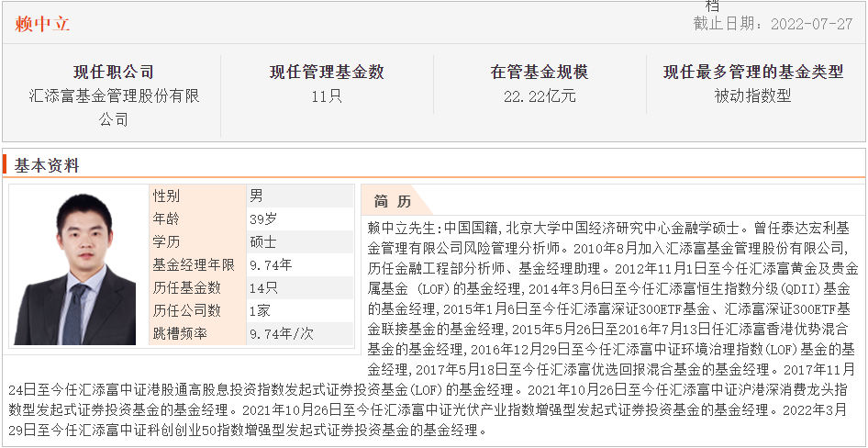Click the 跳槽频率 row label
The image size is (868, 448).
point(180,334)
